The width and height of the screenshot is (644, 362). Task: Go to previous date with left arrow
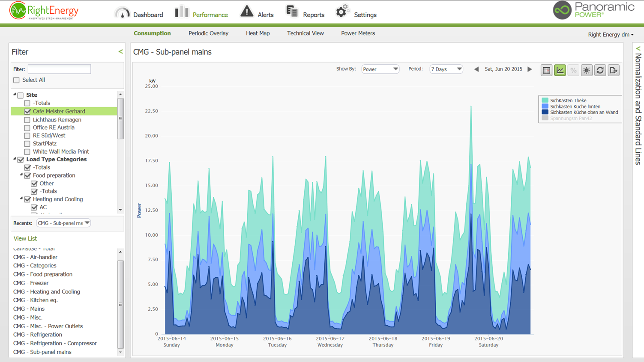click(x=476, y=69)
